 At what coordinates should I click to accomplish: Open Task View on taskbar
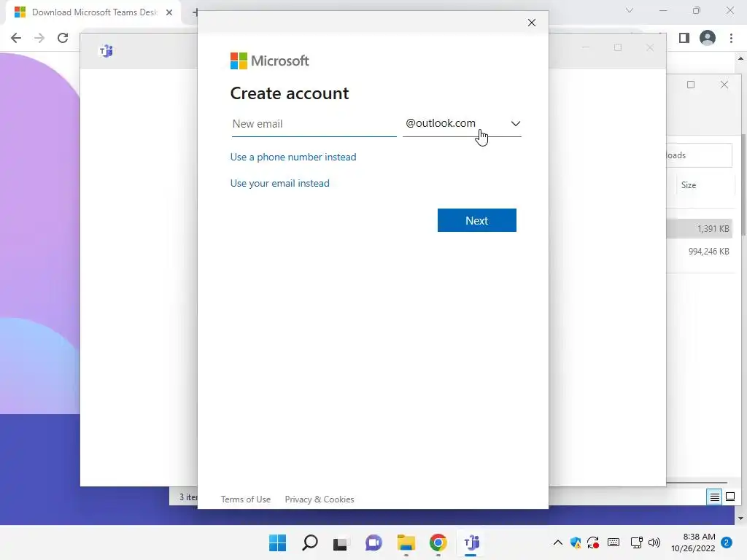pyautogui.click(x=340, y=542)
